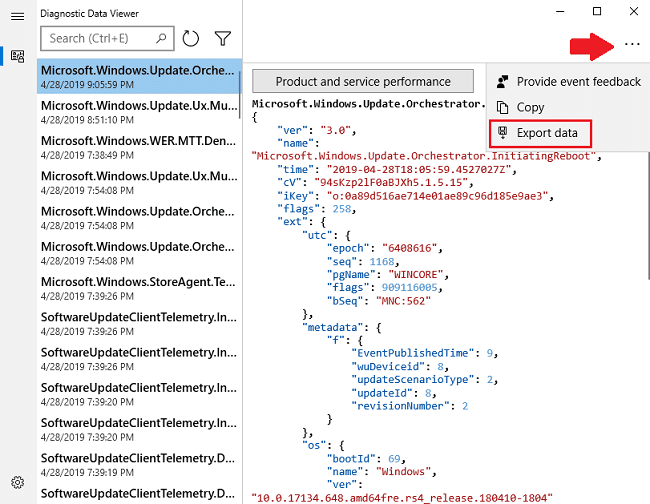Click the event list scrollbar
The width and height of the screenshot is (650, 504).
pyautogui.click(x=240, y=95)
